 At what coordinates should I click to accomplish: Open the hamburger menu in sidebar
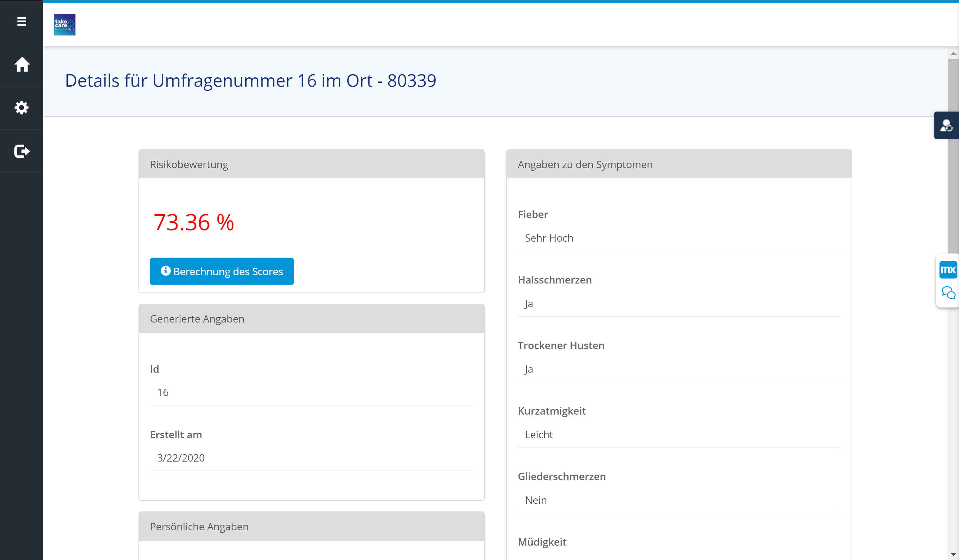pyautogui.click(x=22, y=21)
